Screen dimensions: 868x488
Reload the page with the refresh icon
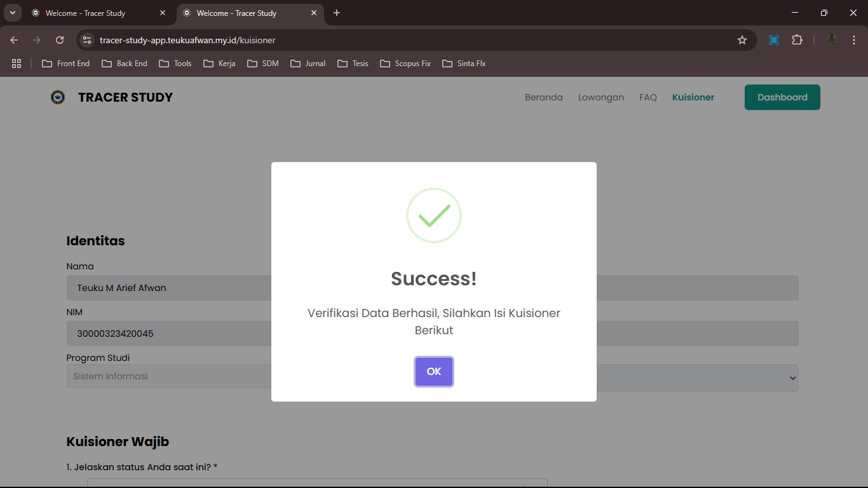click(60, 40)
